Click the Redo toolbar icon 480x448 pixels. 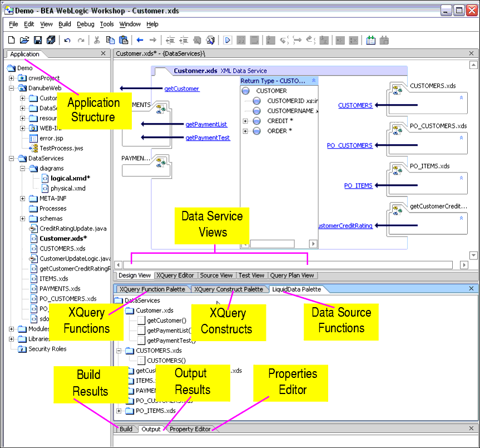(x=81, y=40)
